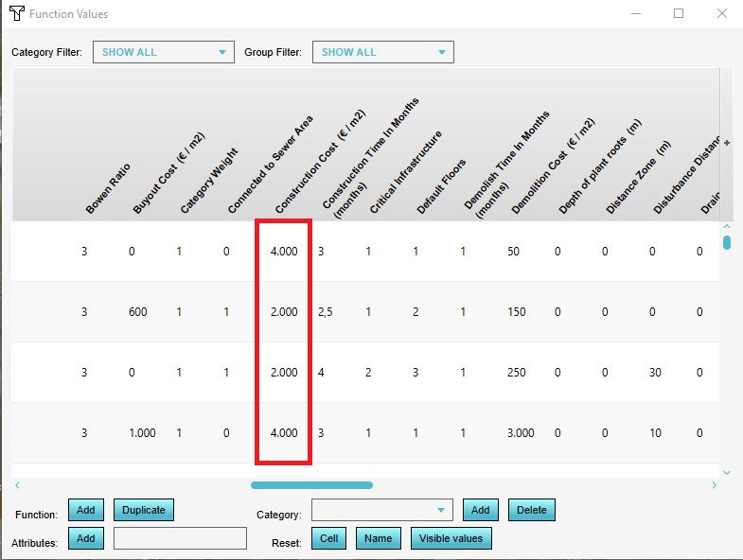This screenshot has height=560, width=743.
Task: Click the horizontal scrollbar thumb
Action: [x=311, y=485]
